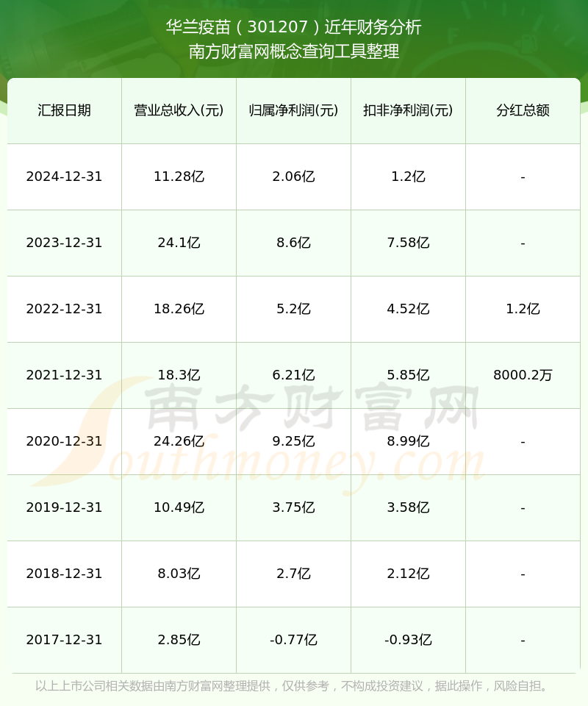Click the date cell 2021-12-31
This screenshot has width=588, height=706.
[65, 375]
